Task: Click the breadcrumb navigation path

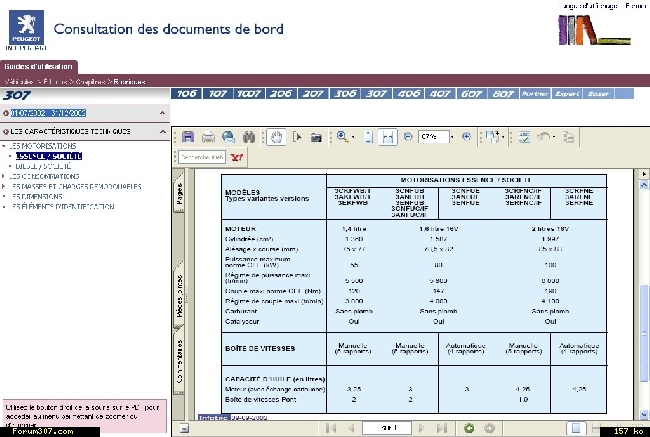Action: pyautogui.click(x=75, y=82)
